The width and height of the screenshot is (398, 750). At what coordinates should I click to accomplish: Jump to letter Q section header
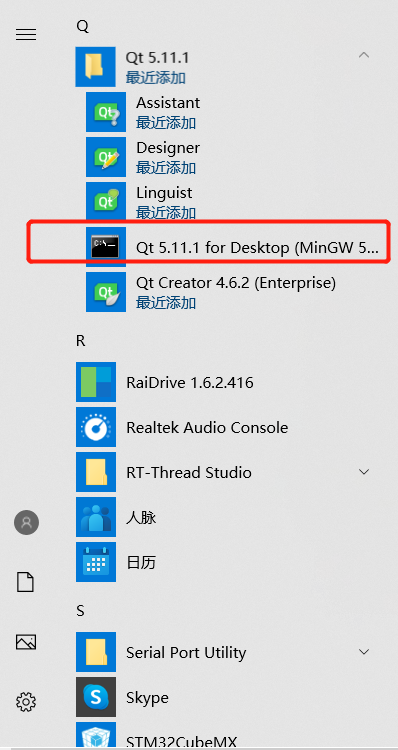(x=82, y=27)
